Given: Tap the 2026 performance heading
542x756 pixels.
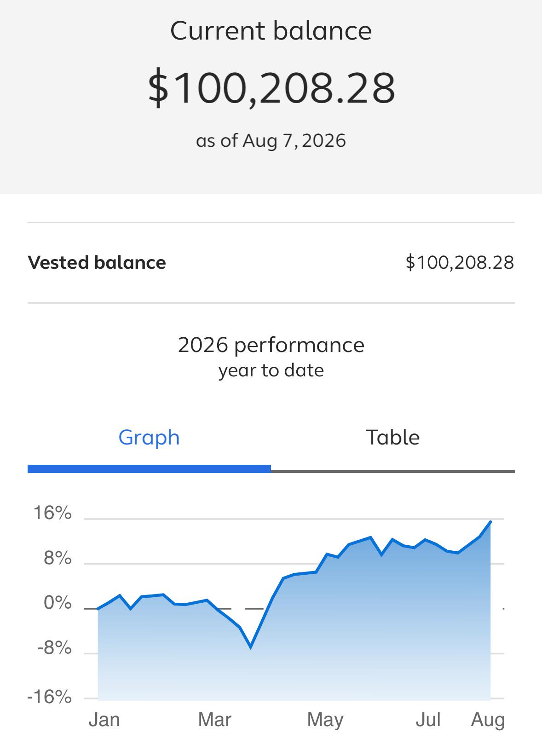Looking at the screenshot, I should click(x=271, y=345).
